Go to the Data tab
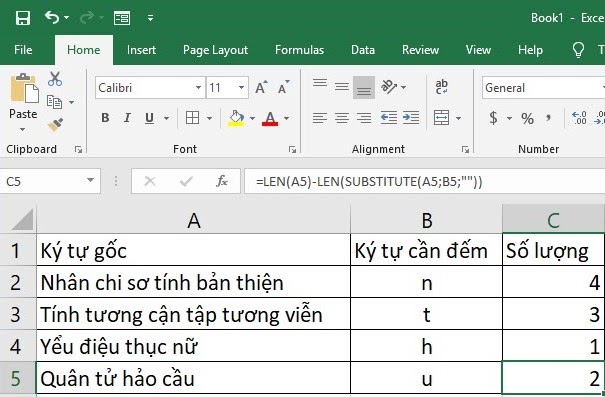 coord(363,50)
